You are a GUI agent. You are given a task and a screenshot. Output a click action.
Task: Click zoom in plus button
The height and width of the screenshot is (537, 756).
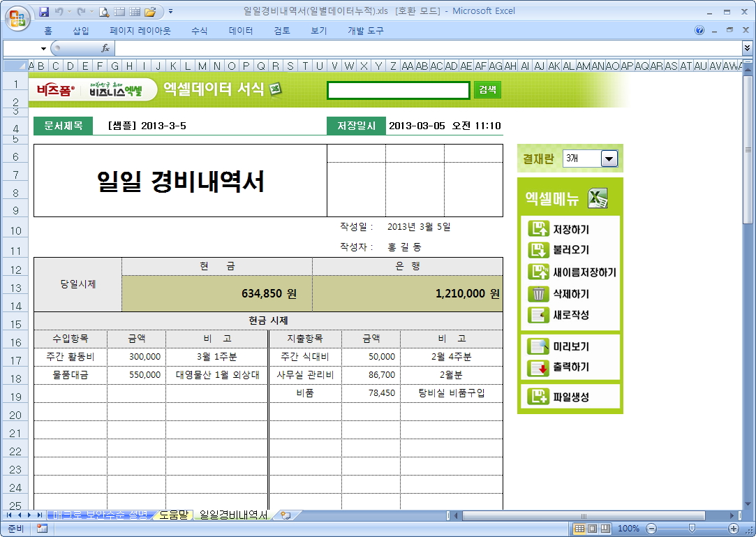pos(734,529)
